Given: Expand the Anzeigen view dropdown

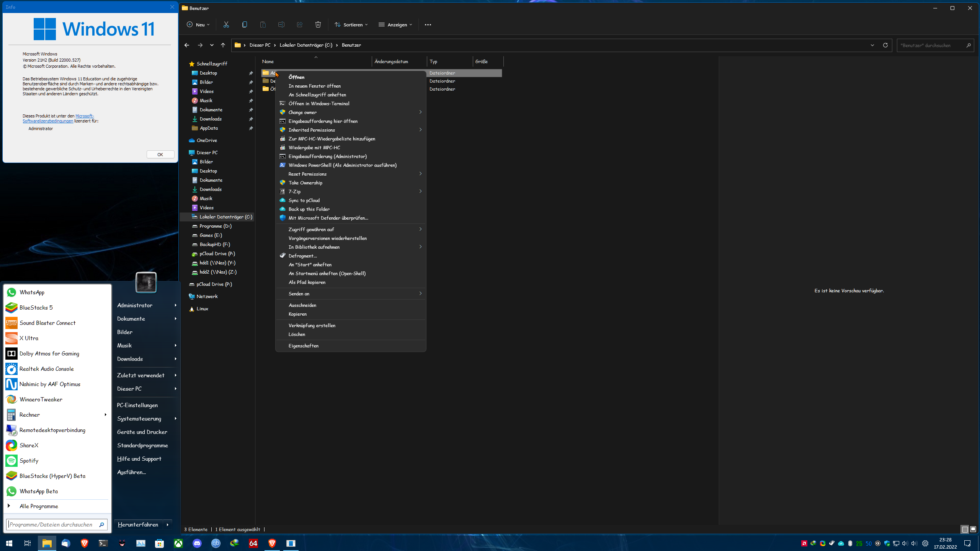Looking at the screenshot, I should [x=395, y=24].
